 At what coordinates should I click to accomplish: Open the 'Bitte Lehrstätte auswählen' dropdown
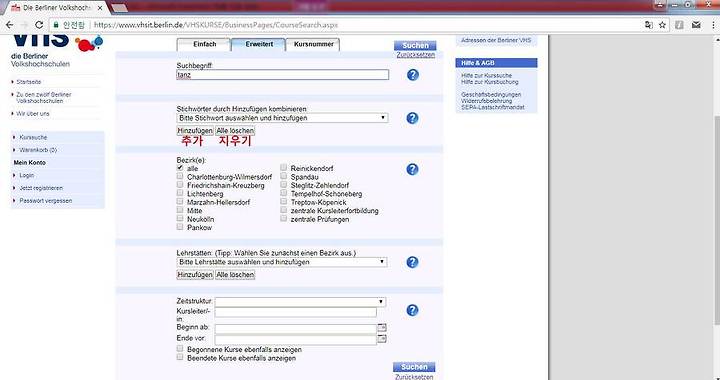click(x=281, y=262)
